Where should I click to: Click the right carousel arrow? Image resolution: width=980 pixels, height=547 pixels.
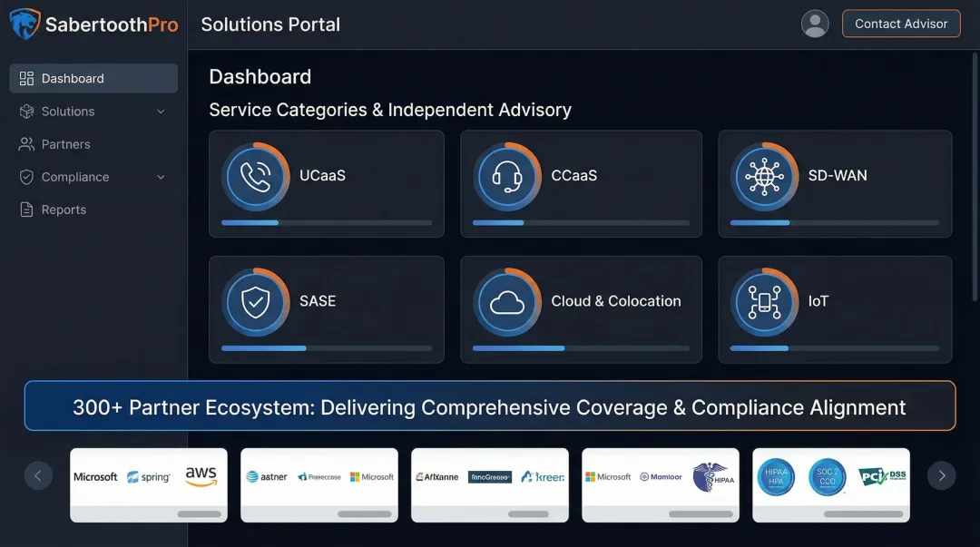click(x=942, y=475)
